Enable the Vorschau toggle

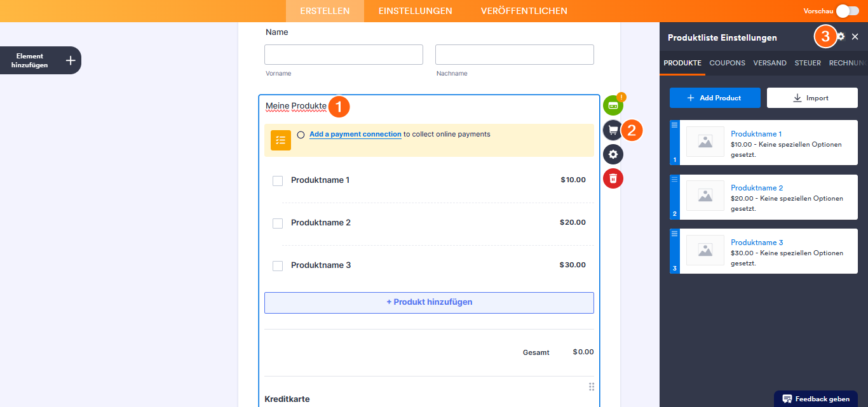848,11
